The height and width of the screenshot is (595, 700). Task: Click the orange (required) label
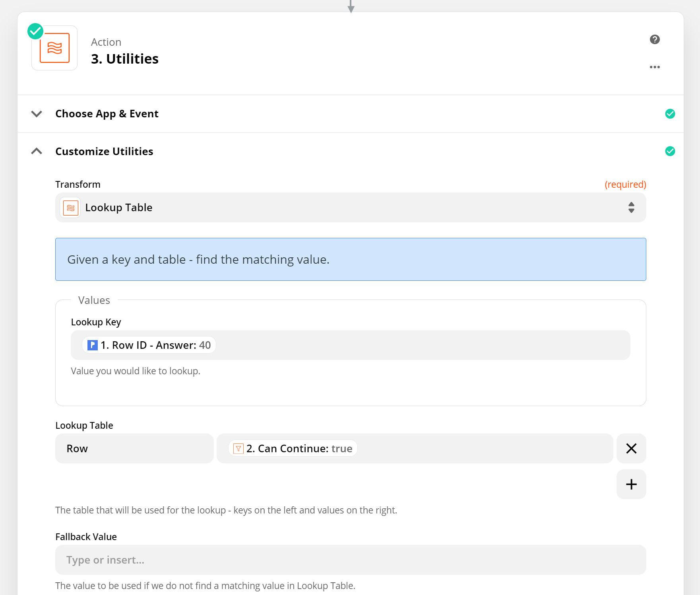pyautogui.click(x=625, y=185)
